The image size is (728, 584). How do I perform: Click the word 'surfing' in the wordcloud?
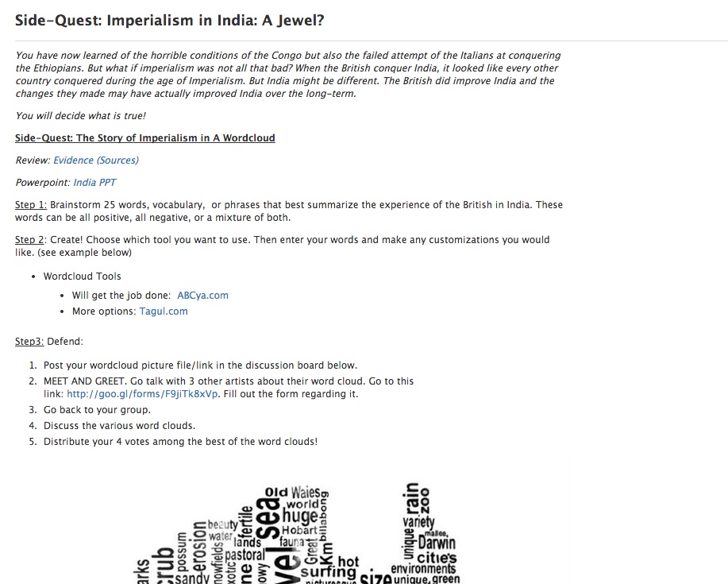coord(328,572)
